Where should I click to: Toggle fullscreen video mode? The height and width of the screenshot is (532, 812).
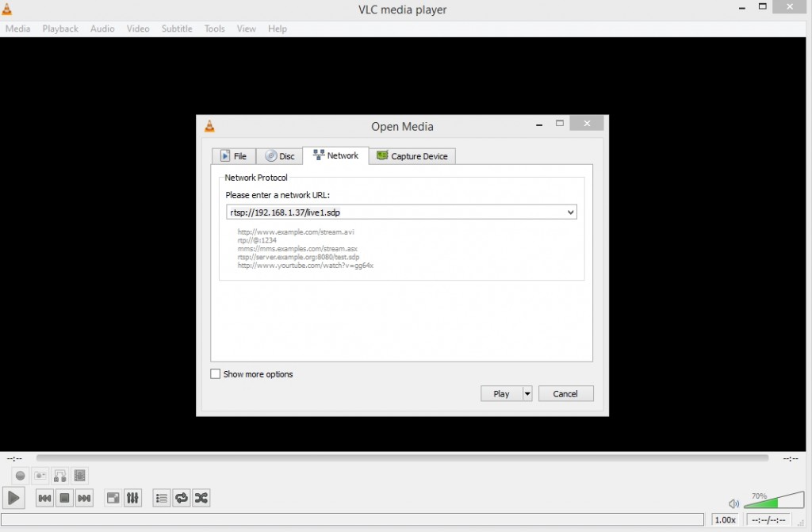[x=113, y=498]
